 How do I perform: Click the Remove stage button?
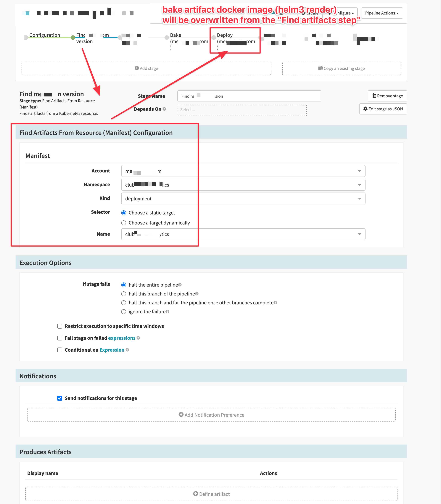(387, 96)
